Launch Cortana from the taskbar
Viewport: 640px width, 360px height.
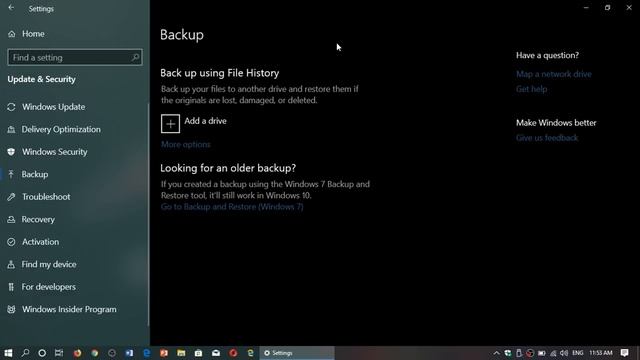click(x=42, y=353)
